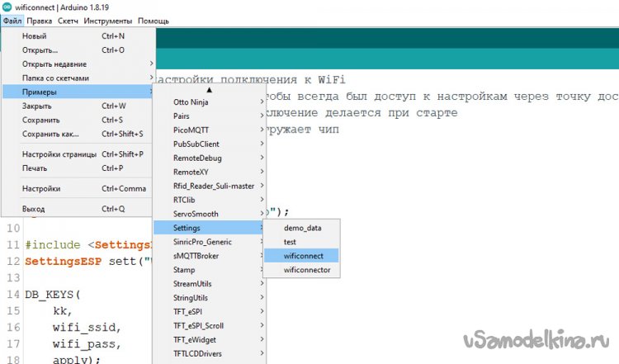Expand Stamp examples submenu
This screenshot has height=364, width=619.
[x=210, y=270]
